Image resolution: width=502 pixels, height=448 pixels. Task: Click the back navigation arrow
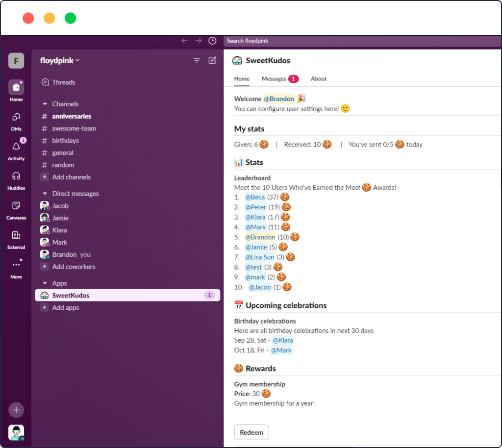184,41
